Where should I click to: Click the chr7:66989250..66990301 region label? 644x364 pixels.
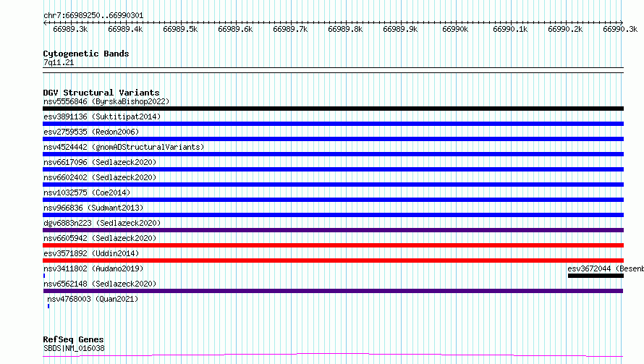93,15
